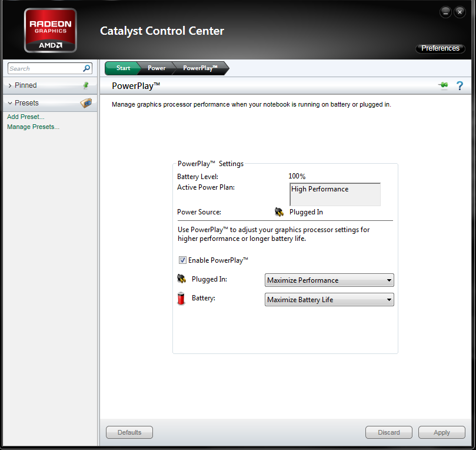Open the Battery mode dropdown
This screenshot has height=450, width=476.
[329, 300]
